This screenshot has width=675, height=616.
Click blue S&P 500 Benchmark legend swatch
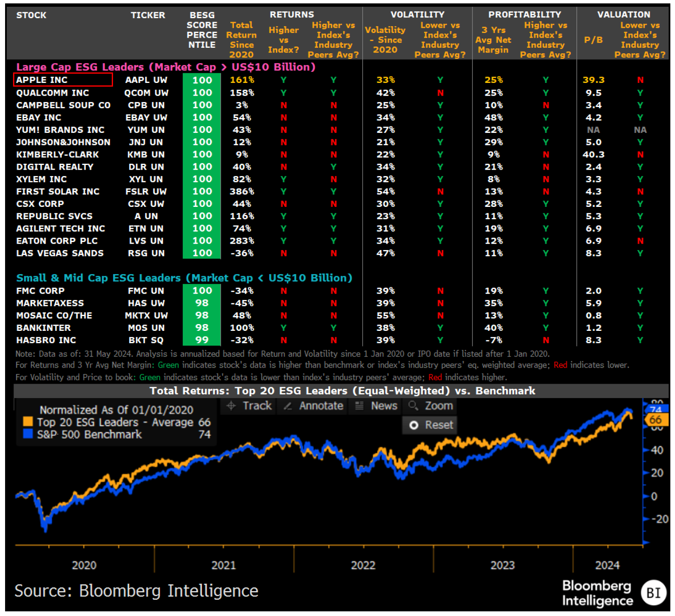point(28,434)
